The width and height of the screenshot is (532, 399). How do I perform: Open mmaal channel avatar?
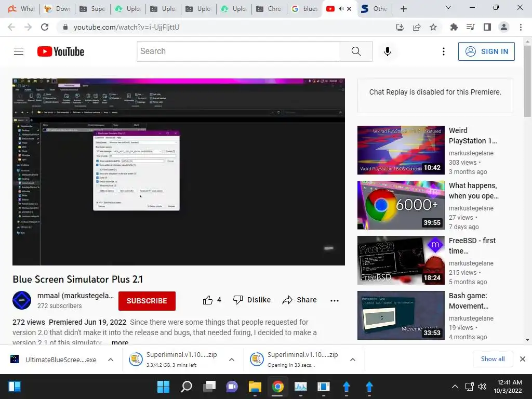click(x=22, y=300)
